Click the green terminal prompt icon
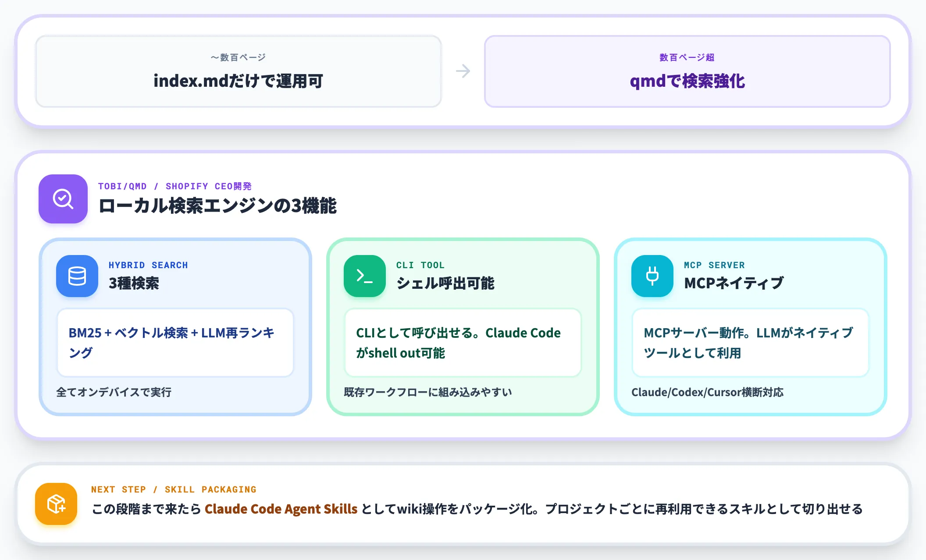The height and width of the screenshot is (560, 926). 365,276
